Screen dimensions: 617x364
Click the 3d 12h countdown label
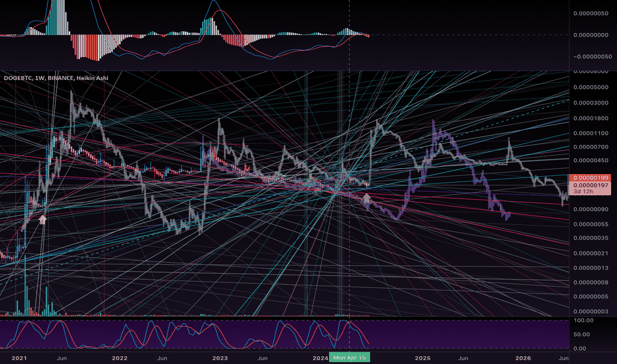click(x=583, y=191)
